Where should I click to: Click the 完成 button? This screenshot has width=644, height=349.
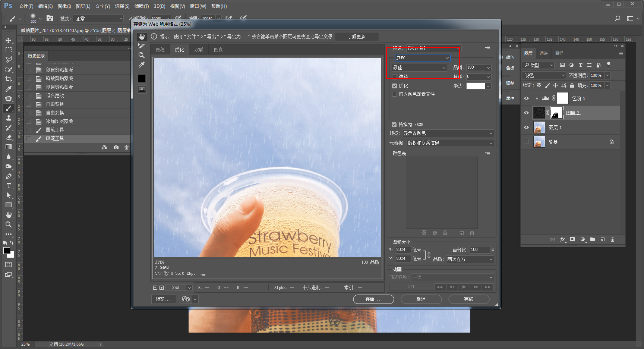click(x=469, y=299)
